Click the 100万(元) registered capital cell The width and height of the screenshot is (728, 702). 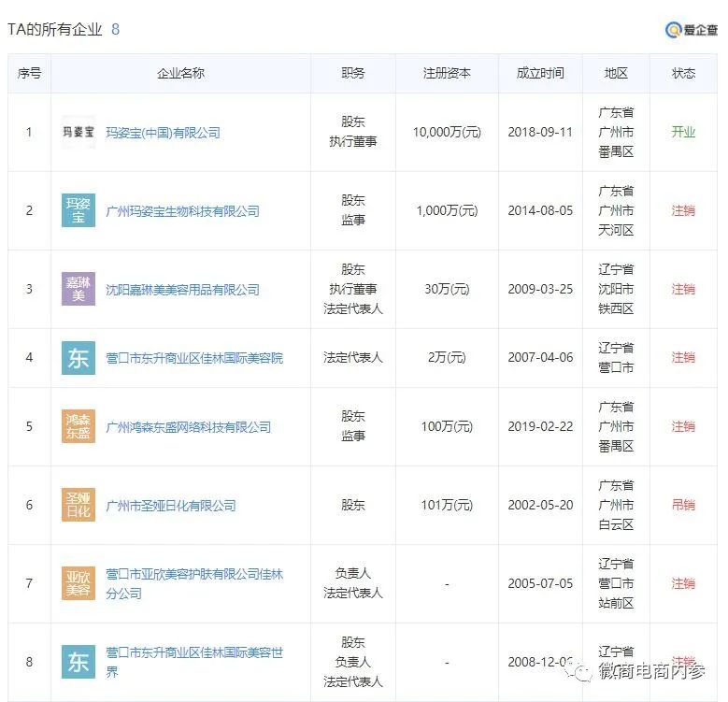[x=447, y=426]
